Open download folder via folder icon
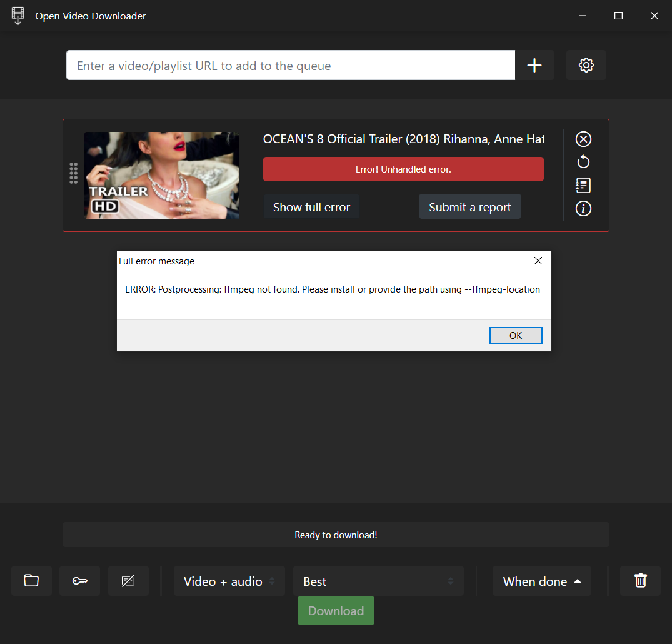The width and height of the screenshot is (672, 644). tap(31, 581)
